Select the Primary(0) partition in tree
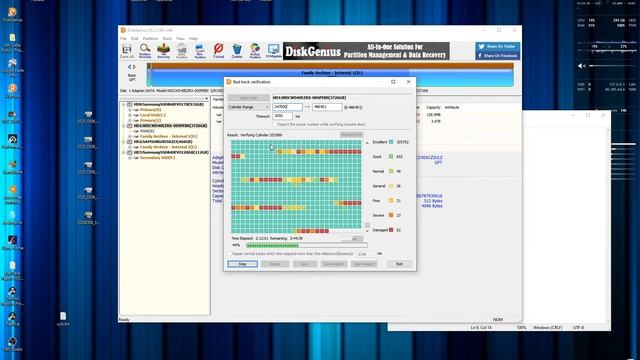Image resolution: width=640 pixels, height=360 pixels. click(x=150, y=110)
